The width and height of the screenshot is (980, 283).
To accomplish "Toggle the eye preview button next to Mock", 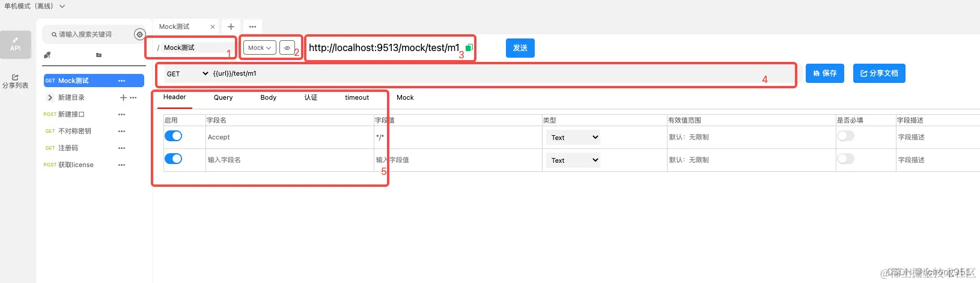I will (x=287, y=48).
